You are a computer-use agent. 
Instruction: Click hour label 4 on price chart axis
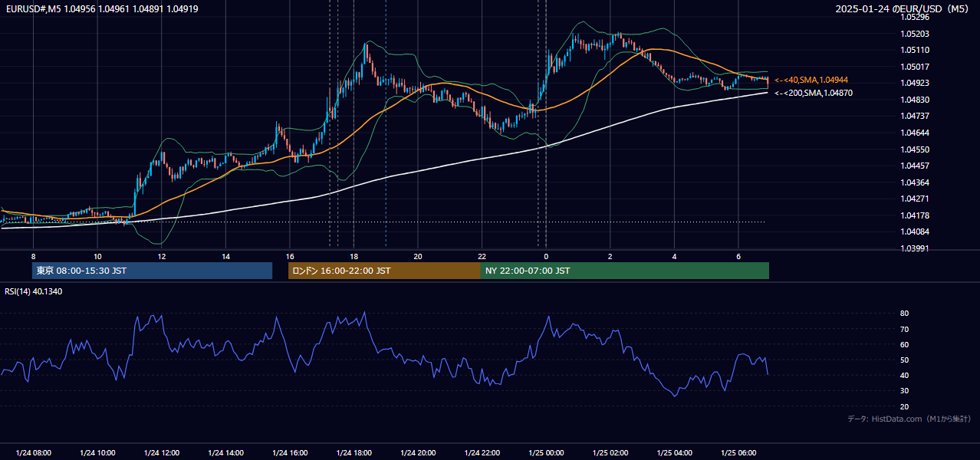coord(674,256)
